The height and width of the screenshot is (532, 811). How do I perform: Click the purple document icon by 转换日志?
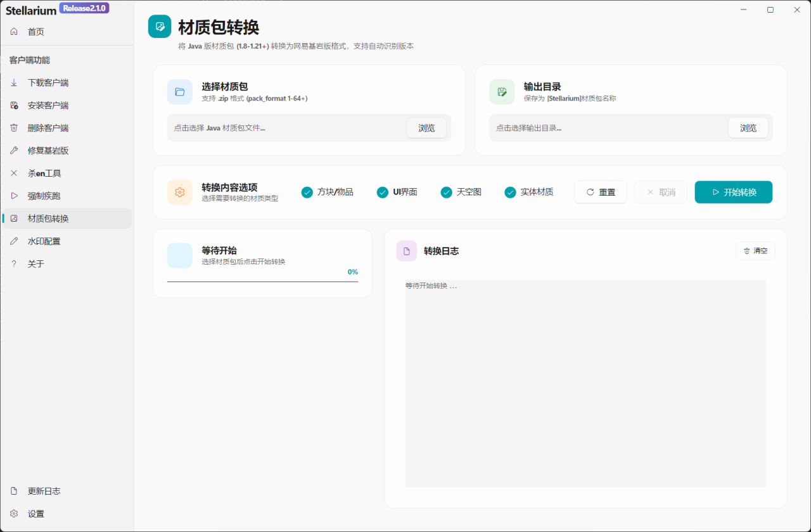click(x=407, y=251)
